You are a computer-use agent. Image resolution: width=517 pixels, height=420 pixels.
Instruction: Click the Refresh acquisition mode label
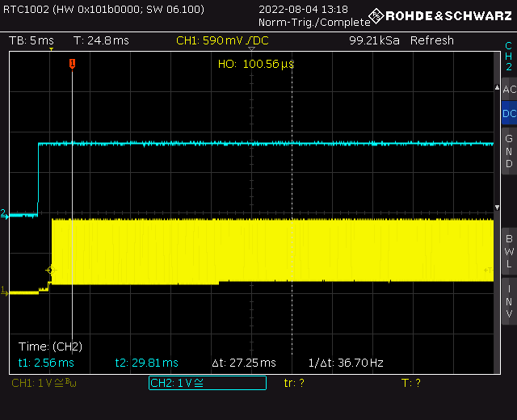point(431,40)
